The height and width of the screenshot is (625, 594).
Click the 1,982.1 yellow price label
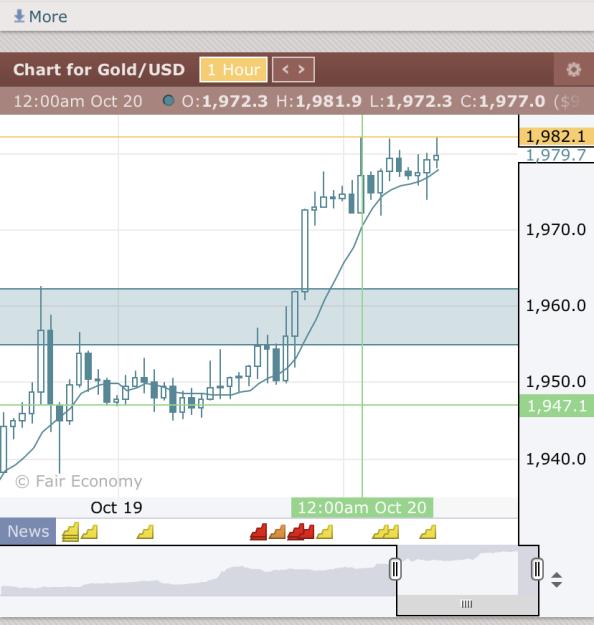tap(556, 137)
